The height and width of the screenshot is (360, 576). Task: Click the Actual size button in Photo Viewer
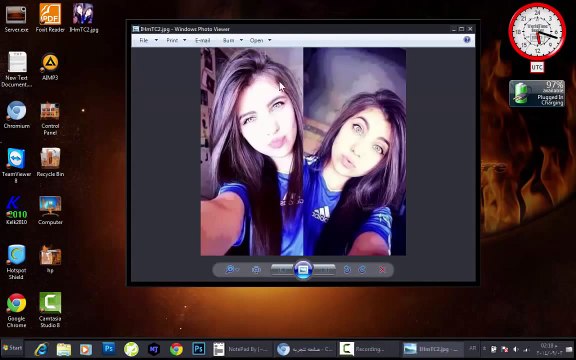pyautogui.click(x=256, y=270)
